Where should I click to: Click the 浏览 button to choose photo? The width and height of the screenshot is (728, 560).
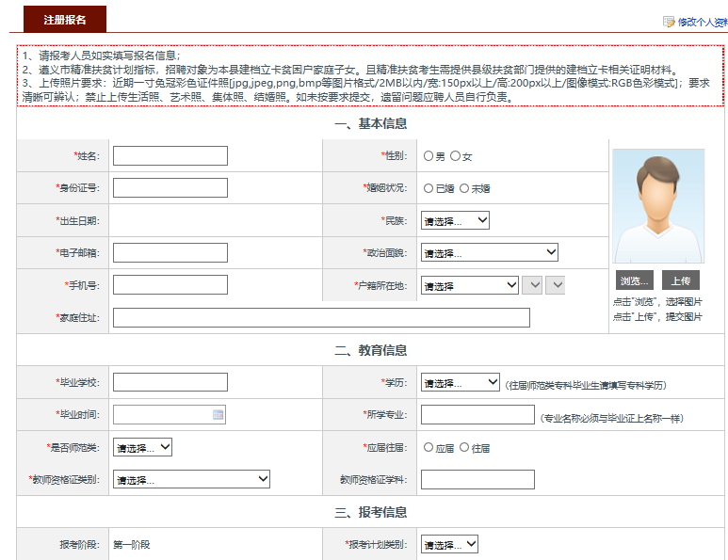tap(634, 280)
